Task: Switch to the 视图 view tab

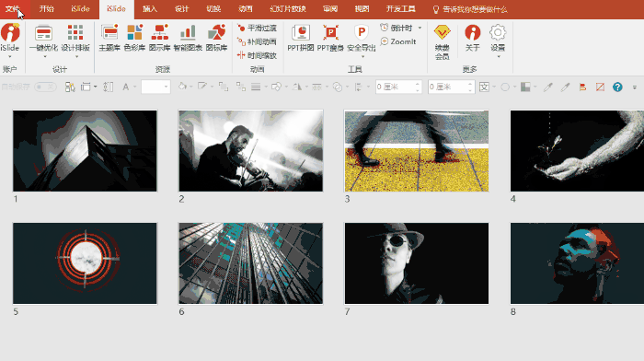Action: click(x=362, y=9)
